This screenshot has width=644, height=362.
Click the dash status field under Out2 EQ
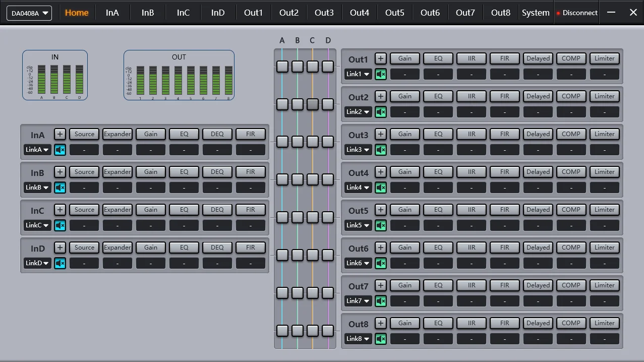click(x=438, y=111)
